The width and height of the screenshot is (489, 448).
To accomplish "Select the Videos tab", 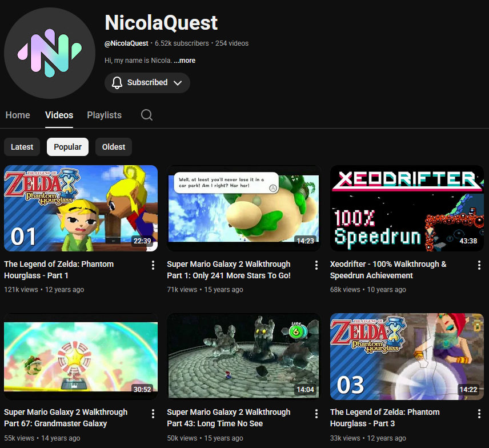I will click(x=59, y=115).
